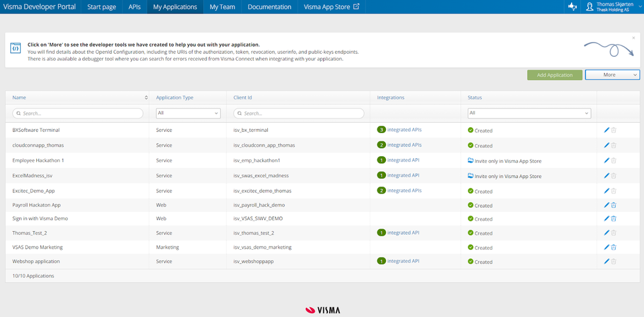The width and height of the screenshot is (644, 317).
Task: Open the Application Type filter dropdown
Action: pyautogui.click(x=188, y=113)
